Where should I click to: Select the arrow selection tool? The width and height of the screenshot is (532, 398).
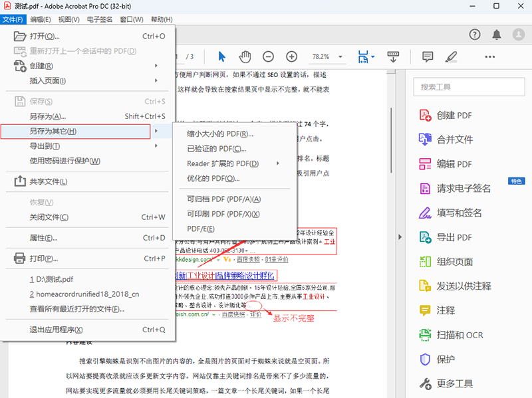coord(221,56)
